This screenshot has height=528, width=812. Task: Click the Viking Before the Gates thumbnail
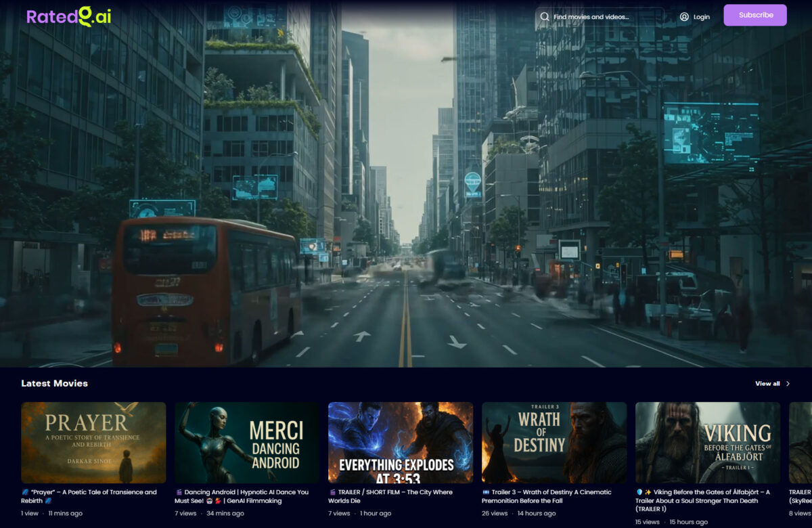(708, 443)
